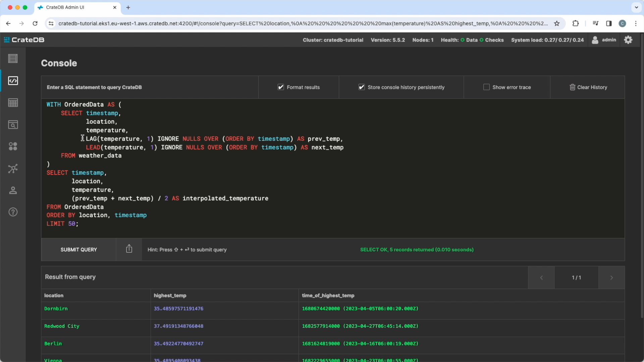Screen dimensions: 644x362
Task: Open the admin user menu
Action: (x=604, y=40)
